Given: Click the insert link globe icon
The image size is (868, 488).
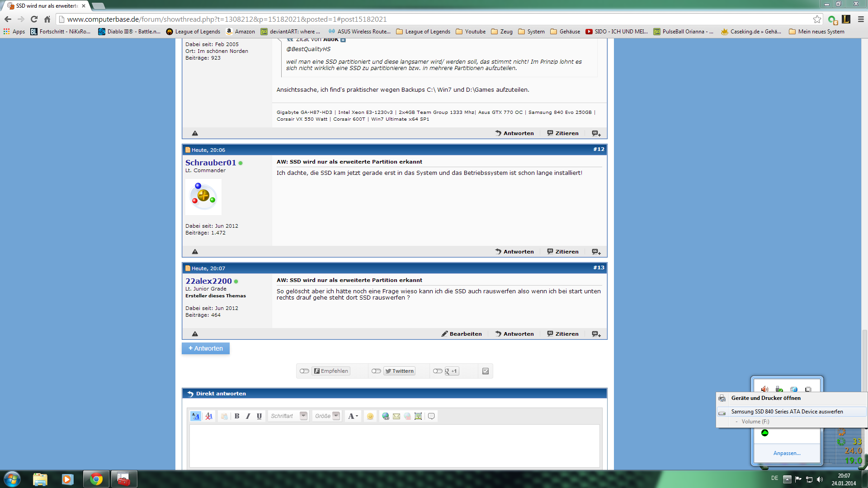Looking at the screenshot, I should (x=385, y=416).
